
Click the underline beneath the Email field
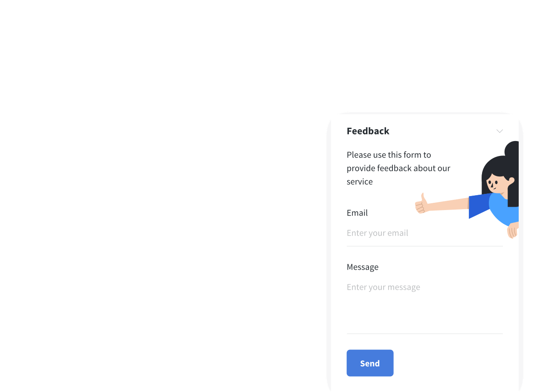424,246
